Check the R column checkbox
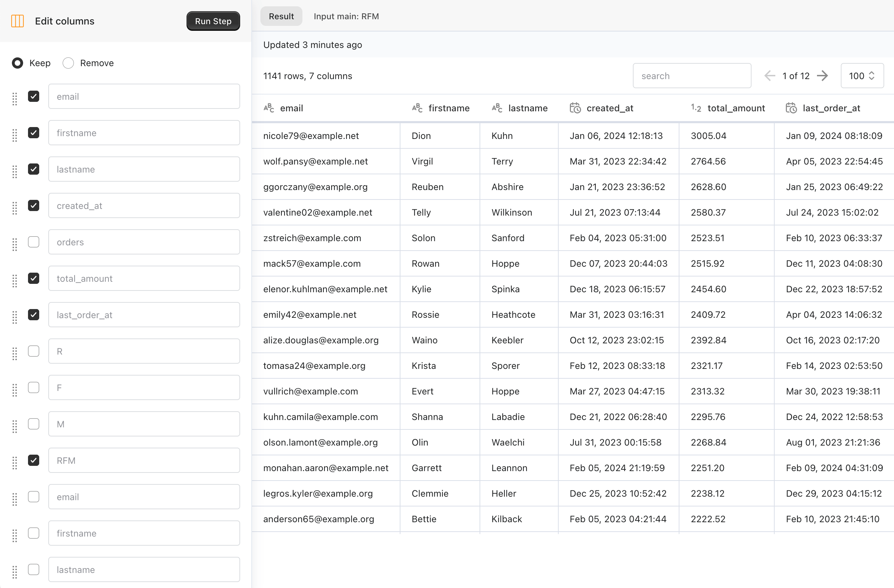This screenshot has height=588, width=894. coord(34,351)
